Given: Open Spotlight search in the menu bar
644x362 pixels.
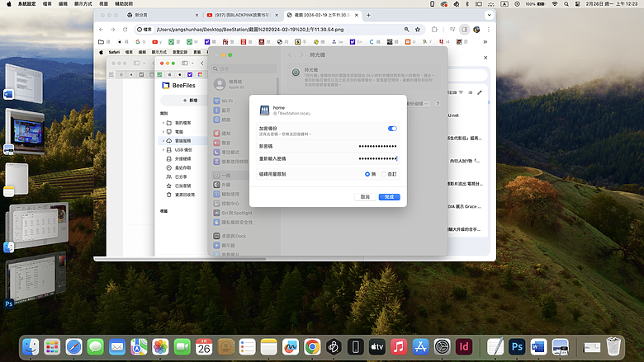Looking at the screenshot, I should pos(566,3).
